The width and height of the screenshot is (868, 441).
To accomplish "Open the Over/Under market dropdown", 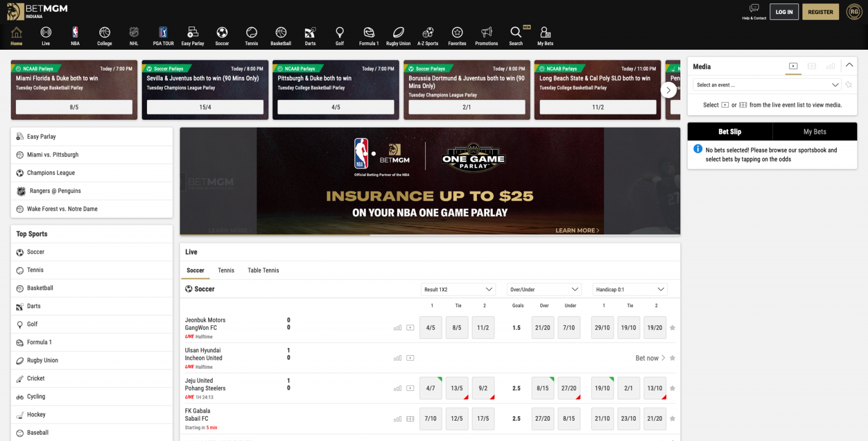I will [x=543, y=289].
